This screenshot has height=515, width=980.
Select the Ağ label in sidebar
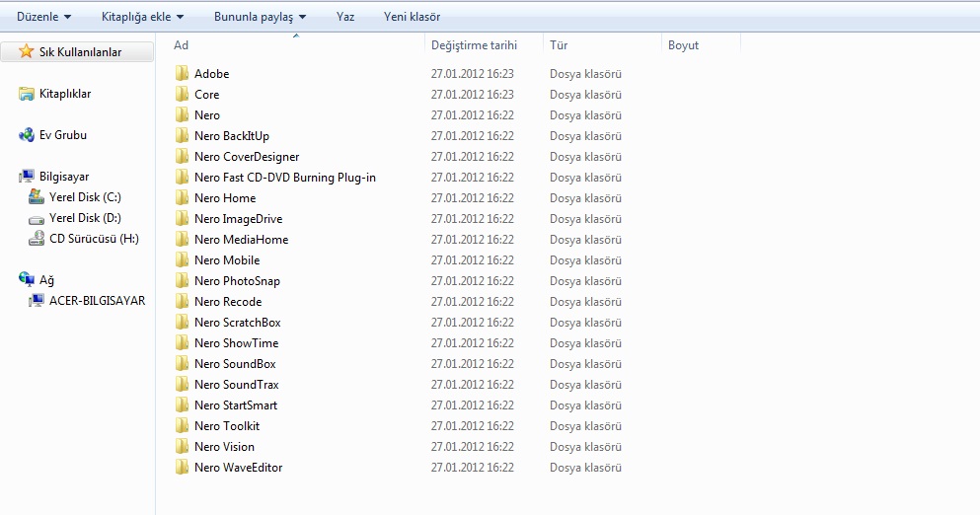click(x=46, y=280)
